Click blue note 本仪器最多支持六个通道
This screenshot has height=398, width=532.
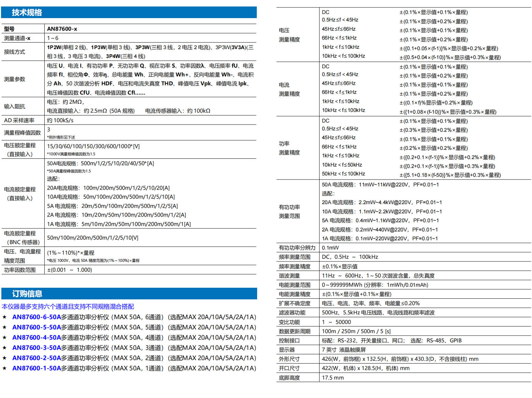(x=68, y=307)
